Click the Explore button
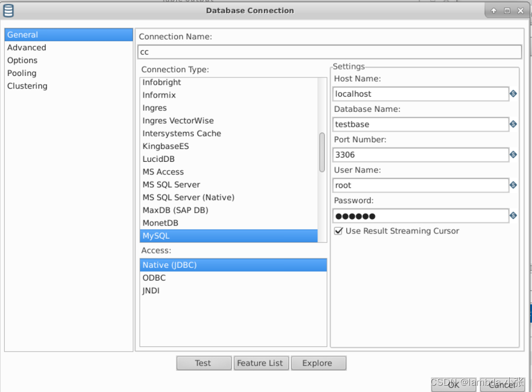 point(318,363)
